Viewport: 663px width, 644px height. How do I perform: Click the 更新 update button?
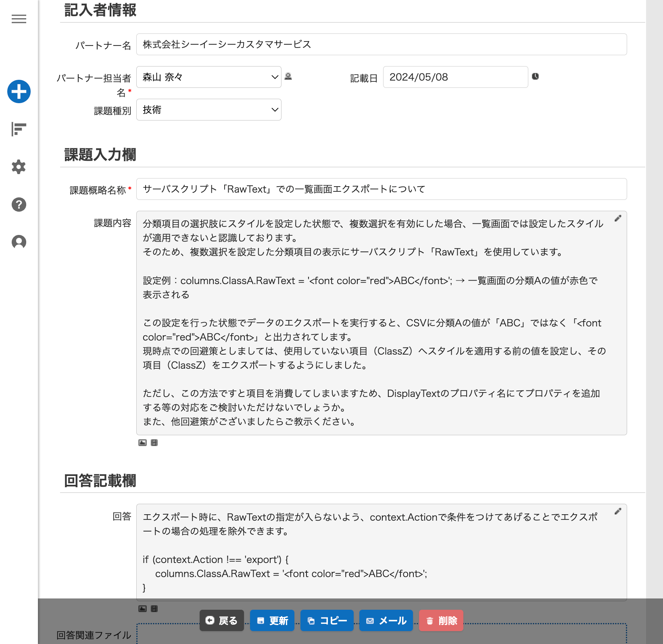coord(272,620)
